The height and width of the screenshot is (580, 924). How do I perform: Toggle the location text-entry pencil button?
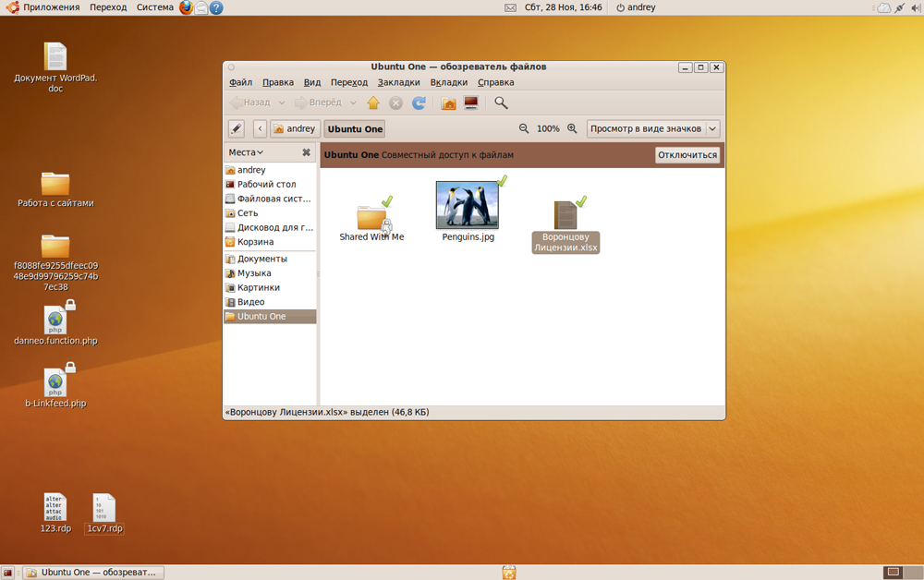[x=237, y=129]
